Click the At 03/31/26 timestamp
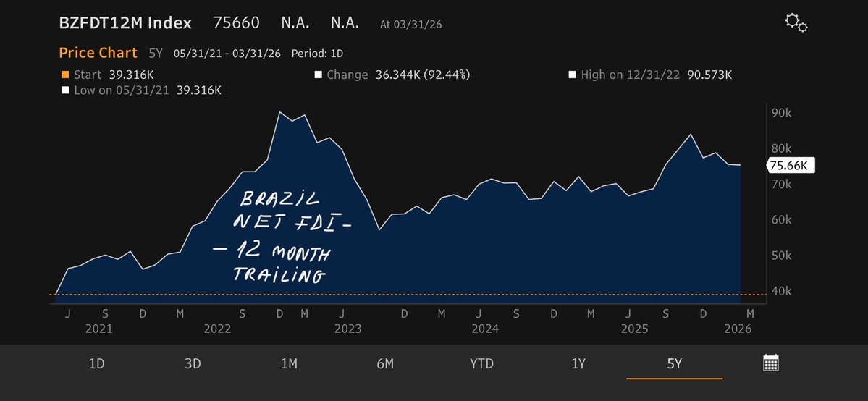The image size is (868, 401). (410, 25)
